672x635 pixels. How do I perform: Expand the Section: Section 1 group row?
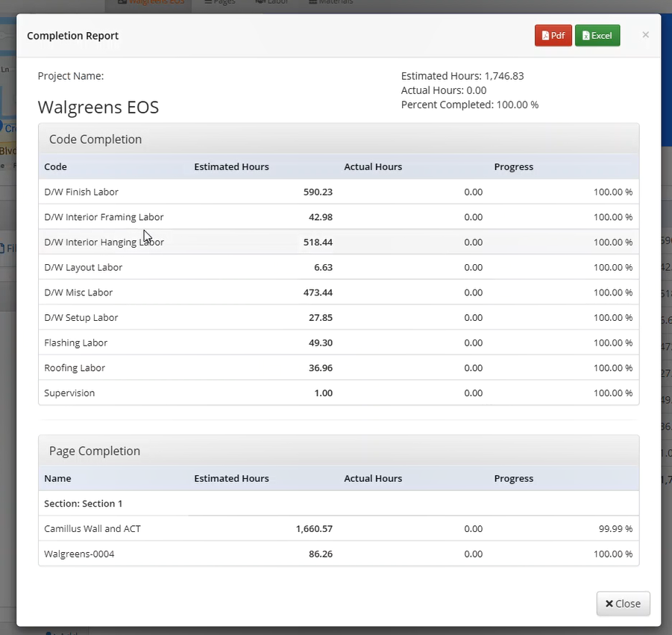(x=84, y=503)
